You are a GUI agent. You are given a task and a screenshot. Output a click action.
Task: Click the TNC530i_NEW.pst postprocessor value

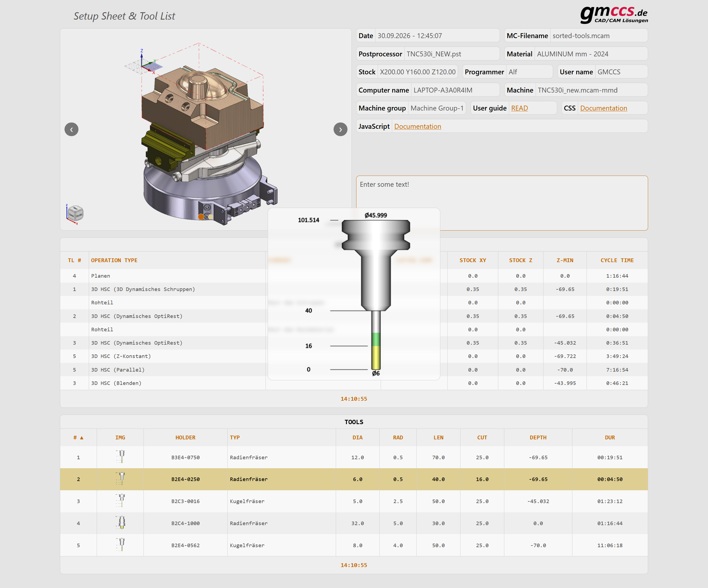click(434, 54)
